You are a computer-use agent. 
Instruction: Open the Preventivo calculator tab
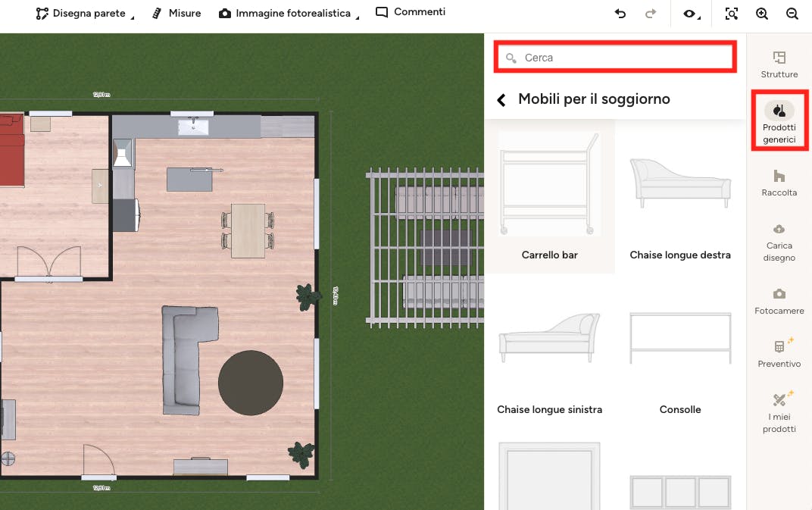(779, 353)
